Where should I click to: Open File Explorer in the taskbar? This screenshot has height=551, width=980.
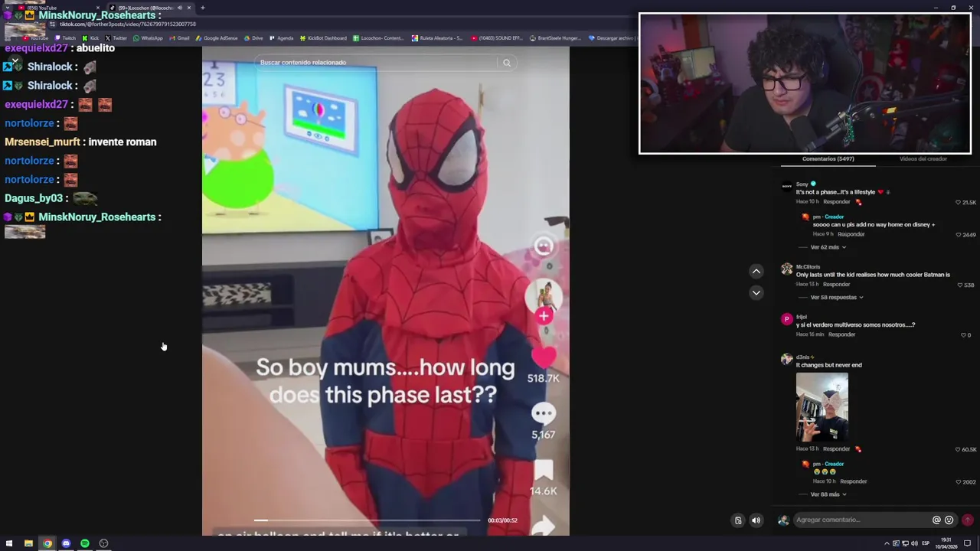(x=28, y=543)
